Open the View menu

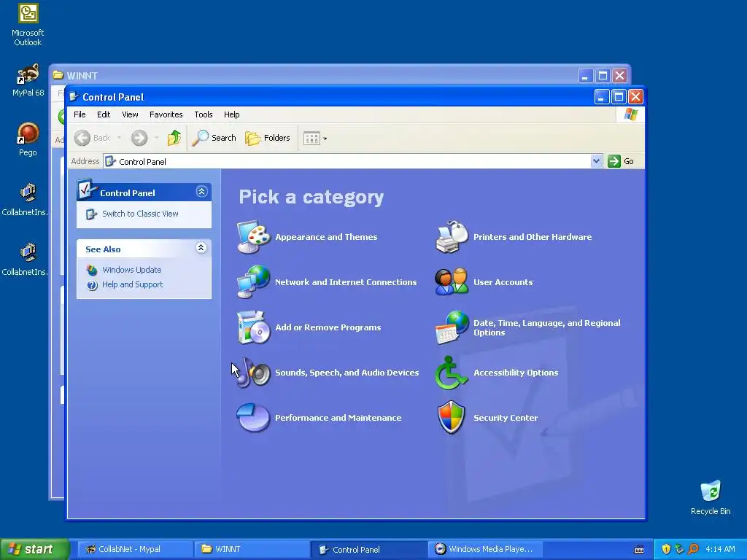coord(130,114)
